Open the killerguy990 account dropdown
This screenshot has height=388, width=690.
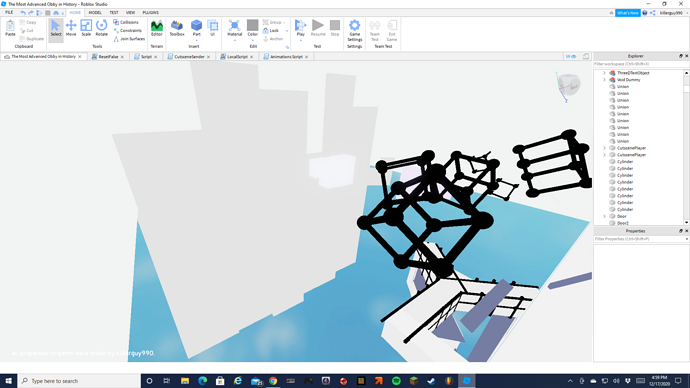(687, 13)
